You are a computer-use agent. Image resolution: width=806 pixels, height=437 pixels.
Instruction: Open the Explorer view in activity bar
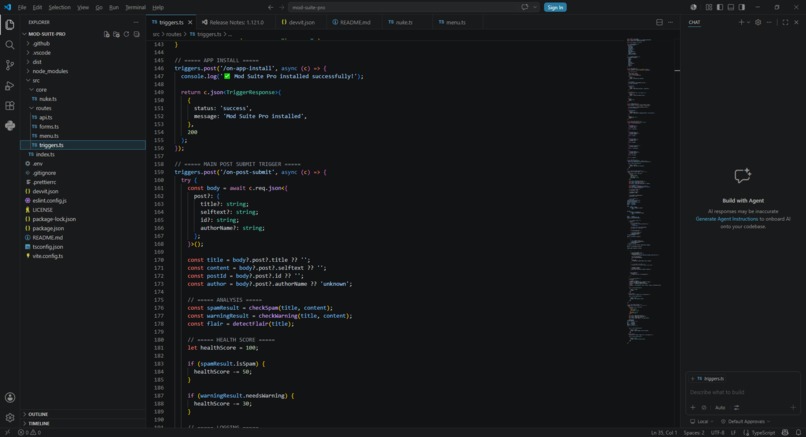pos(10,25)
